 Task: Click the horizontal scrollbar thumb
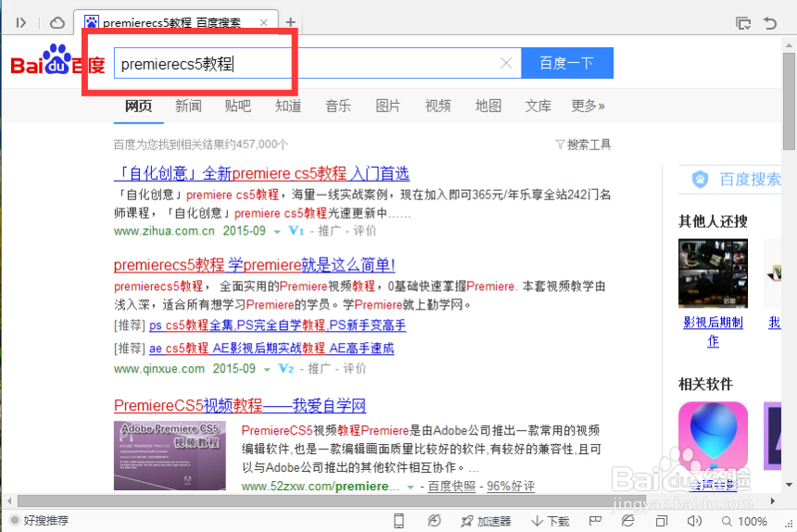point(332,501)
